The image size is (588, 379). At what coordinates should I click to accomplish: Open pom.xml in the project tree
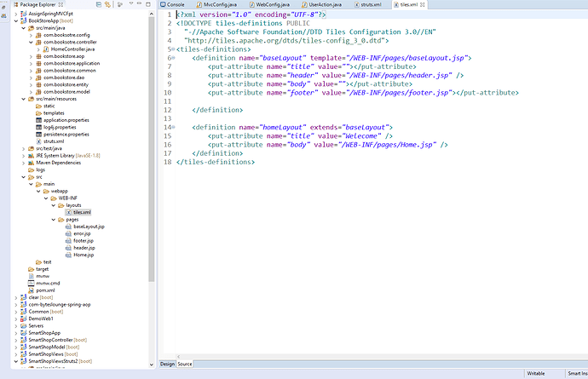pyautogui.click(x=45, y=290)
